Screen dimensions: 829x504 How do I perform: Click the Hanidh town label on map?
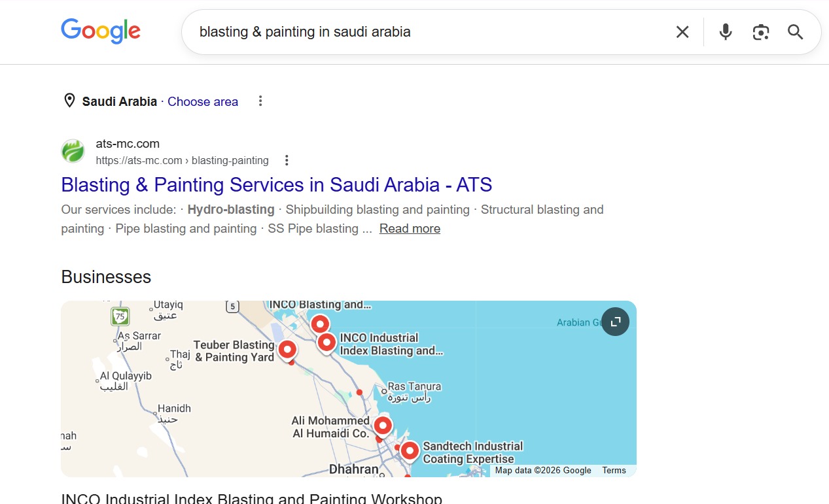click(174, 413)
